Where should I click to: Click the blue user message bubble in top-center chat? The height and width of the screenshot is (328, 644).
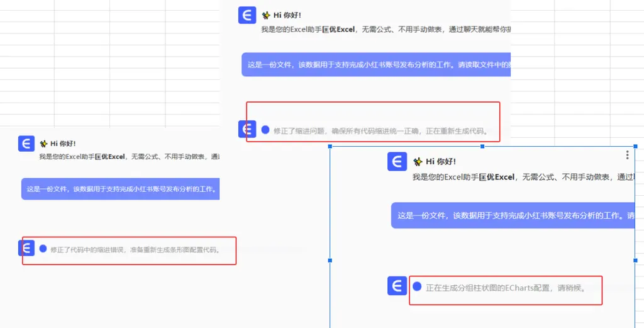click(375, 64)
